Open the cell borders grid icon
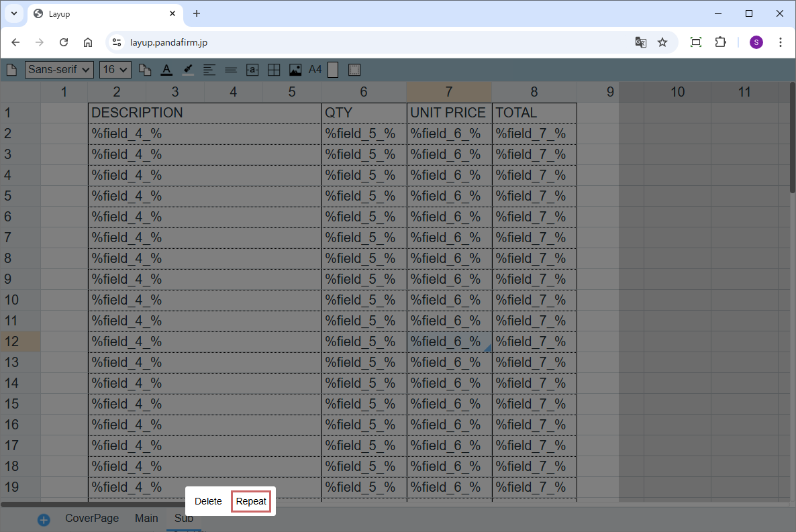Viewport: 796px width, 532px height. [274, 70]
